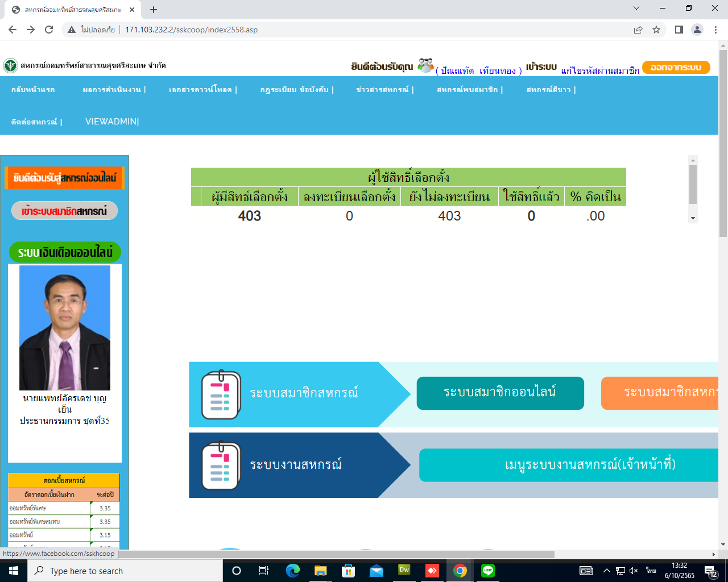The height and width of the screenshot is (582, 728).
Task: Click the clipboard icon for ระบบงานสหกรณ์
Action: 221,465
